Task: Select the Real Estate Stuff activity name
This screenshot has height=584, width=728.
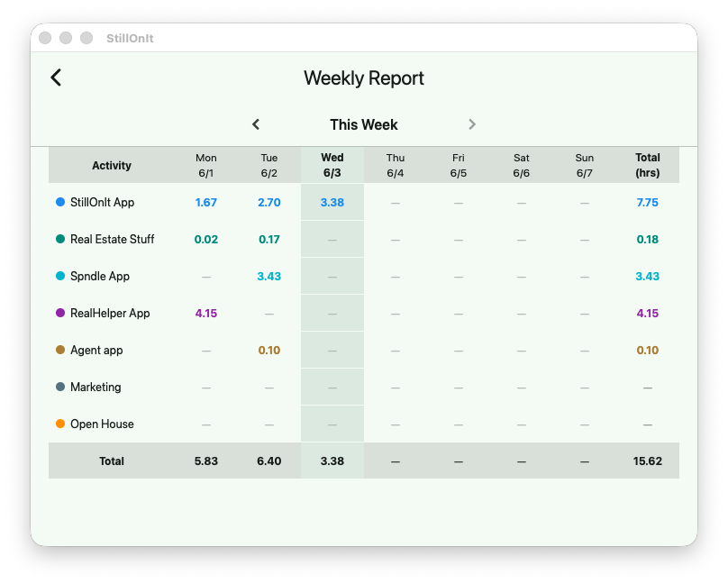Action: [113, 239]
